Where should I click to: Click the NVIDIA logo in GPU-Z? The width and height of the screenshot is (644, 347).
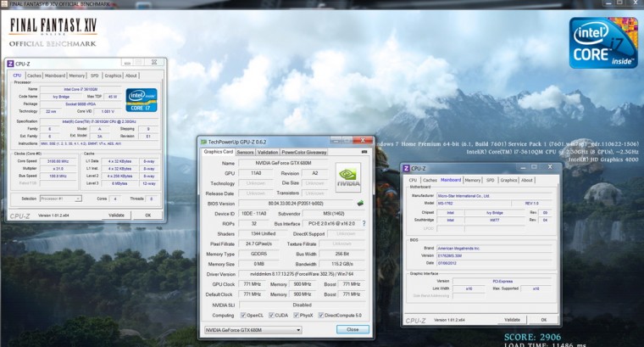tap(347, 176)
